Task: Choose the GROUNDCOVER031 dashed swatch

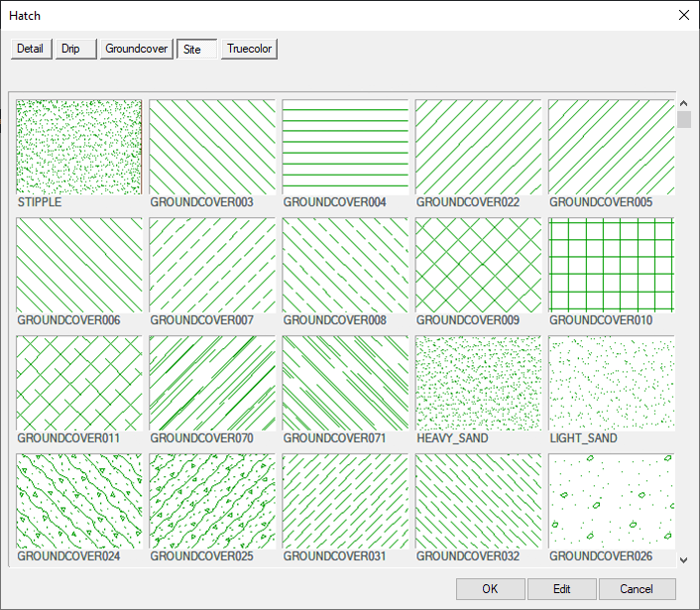Action: [x=345, y=501]
